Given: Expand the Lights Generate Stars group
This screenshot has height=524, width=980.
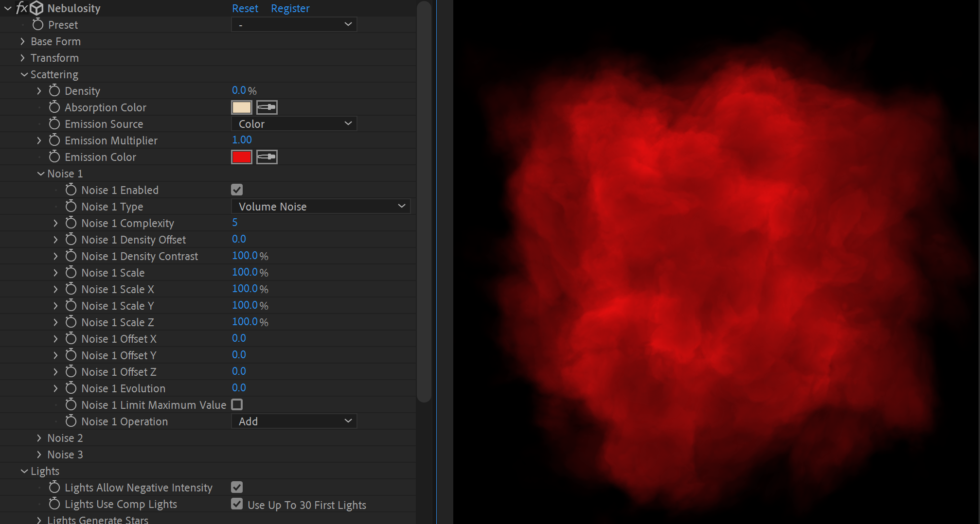Looking at the screenshot, I should pyautogui.click(x=39, y=520).
